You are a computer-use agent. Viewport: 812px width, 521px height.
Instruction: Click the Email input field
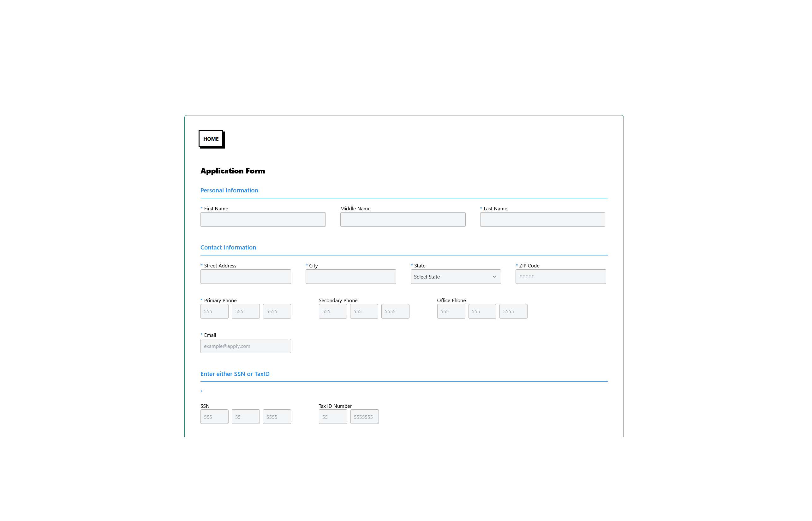click(246, 346)
